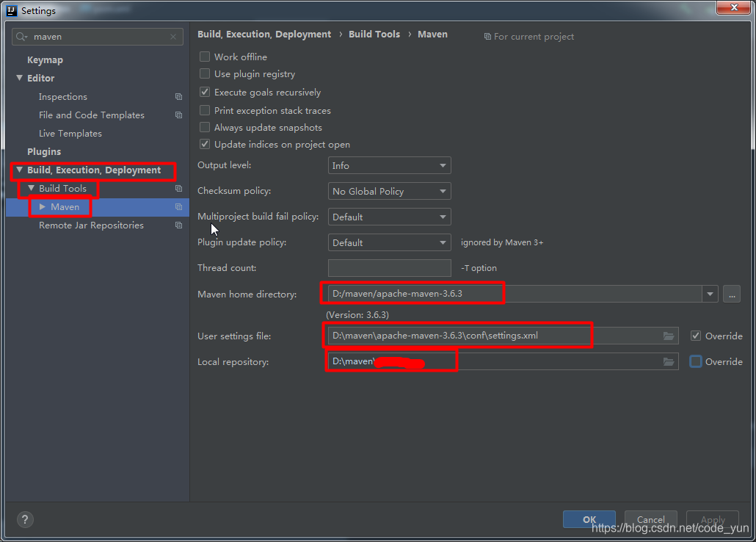Select Plugins in settings tree
Image resolution: width=756 pixels, height=542 pixels.
pyautogui.click(x=44, y=151)
